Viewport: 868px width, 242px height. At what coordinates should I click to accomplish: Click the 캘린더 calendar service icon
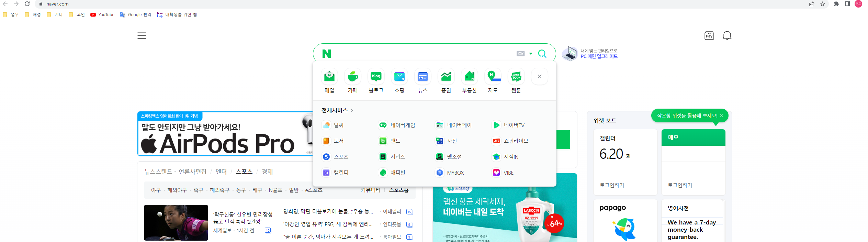pos(326,173)
